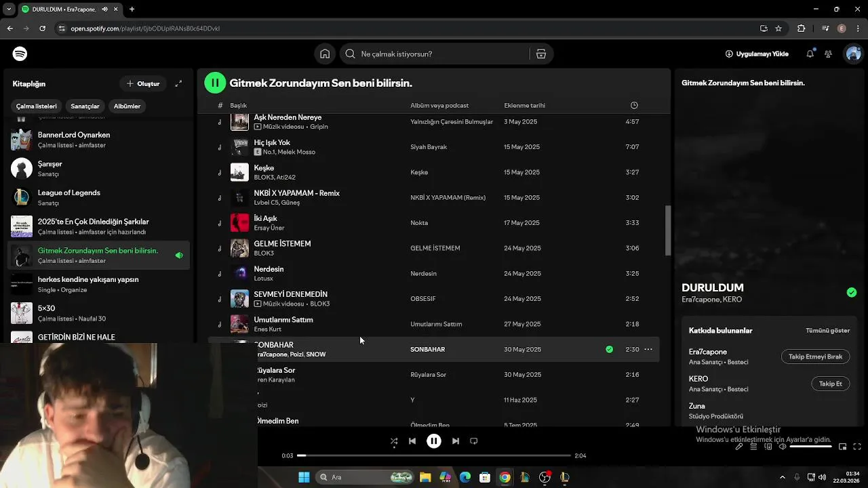Click the 'Albüm veya podcast' column header

coord(439,105)
